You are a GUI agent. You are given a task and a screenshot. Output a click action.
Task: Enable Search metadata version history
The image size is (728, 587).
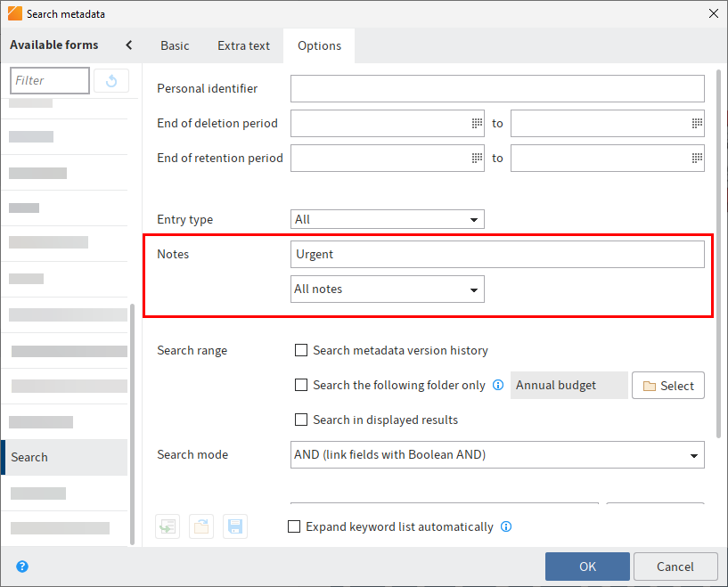(x=301, y=350)
